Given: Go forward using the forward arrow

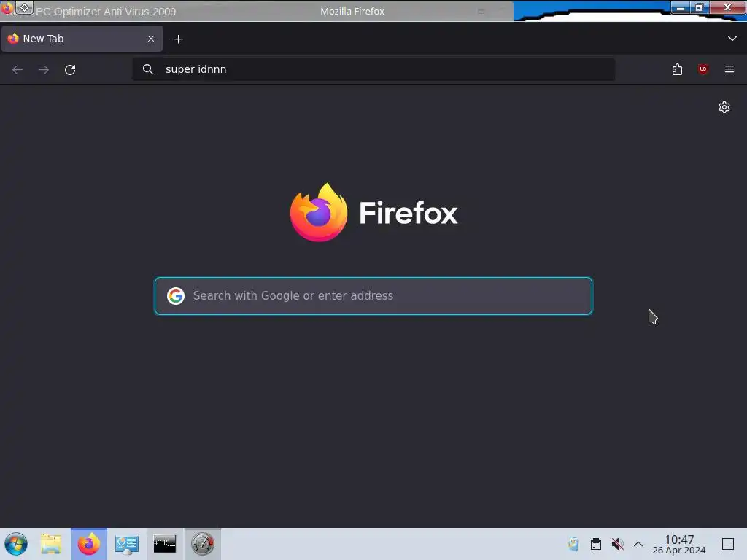Looking at the screenshot, I should [x=44, y=70].
